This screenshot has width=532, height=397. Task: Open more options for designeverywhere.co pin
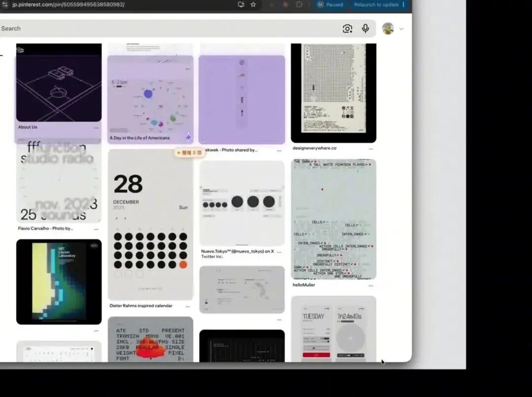[370, 149]
